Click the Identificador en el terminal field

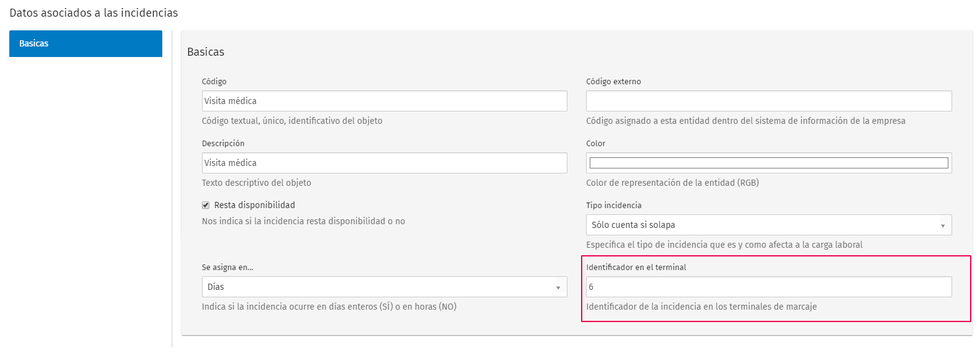point(769,287)
